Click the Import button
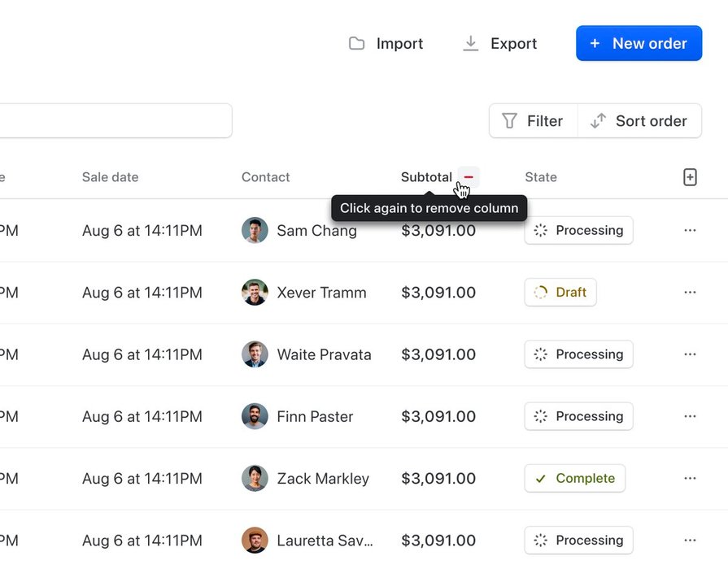This screenshot has width=728, height=569. (x=386, y=44)
